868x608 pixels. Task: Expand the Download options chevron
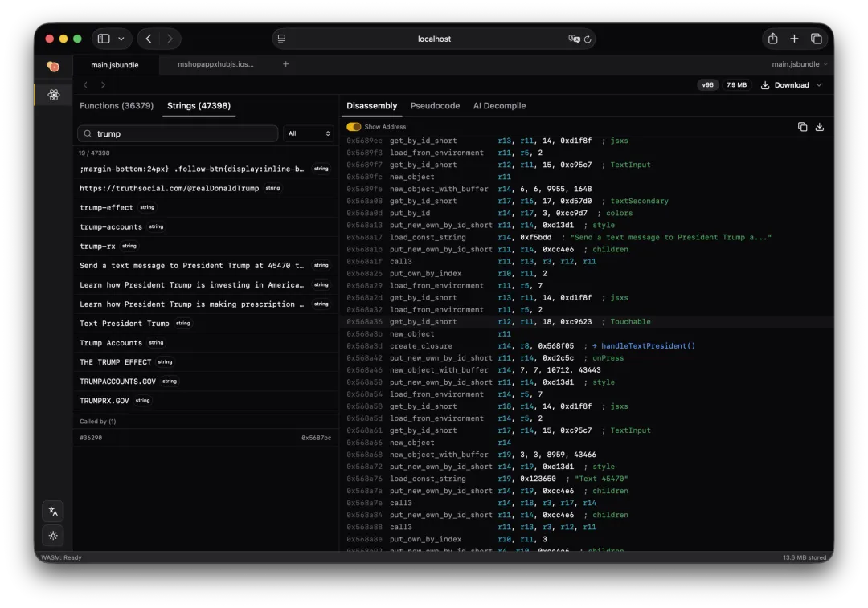click(x=819, y=84)
